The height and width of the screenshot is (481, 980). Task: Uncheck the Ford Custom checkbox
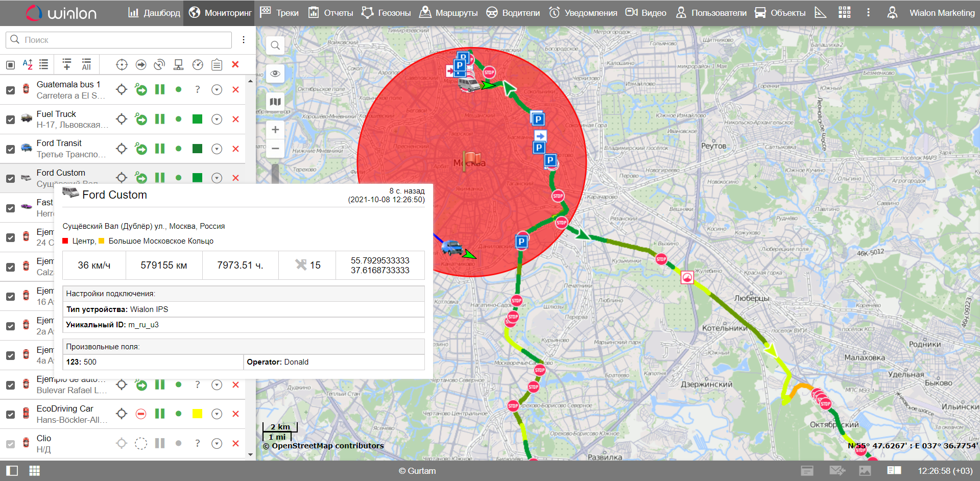point(10,179)
